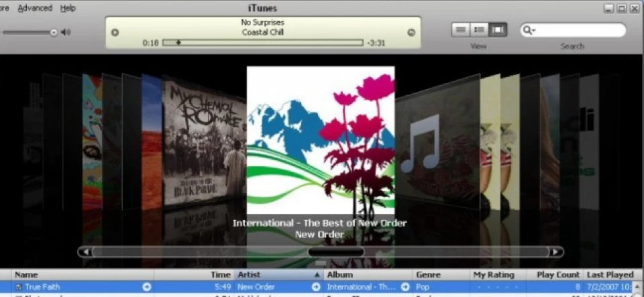Image resolution: width=644 pixels, height=297 pixels.
Task: Click the left round button in the song display
Action: 115,32
